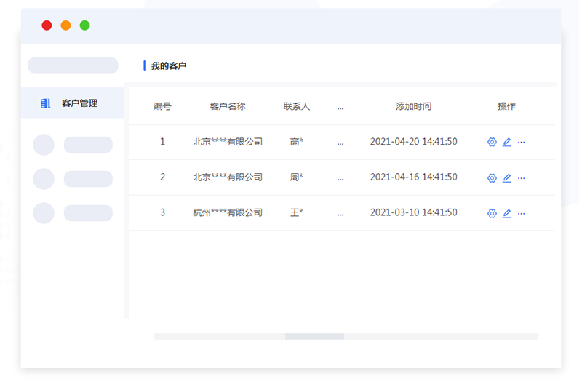Edit the 杭州****有限公司 customer entry
582x392 pixels.
pyautogui.click(x=507, y=214)
